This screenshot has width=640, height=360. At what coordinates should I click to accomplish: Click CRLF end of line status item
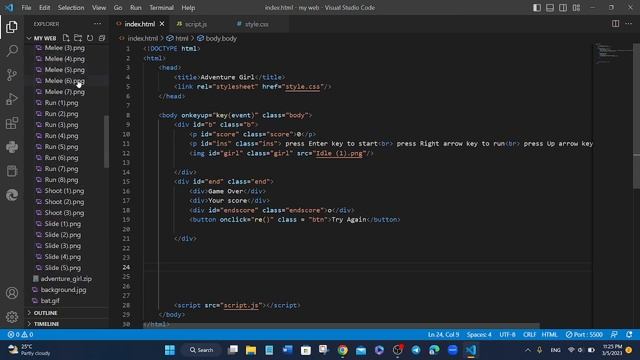coord(529,334)
